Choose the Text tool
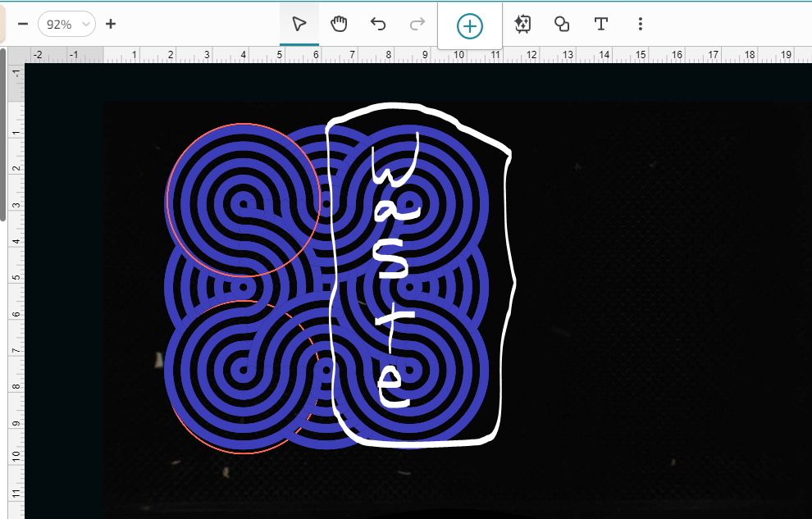Screen dimensions: 812x519 pos(601,24)
